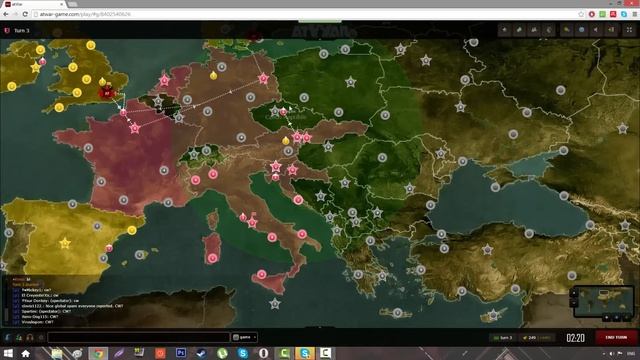Open chat settings gear icon
640x360 pixels.
click(41, 338)
